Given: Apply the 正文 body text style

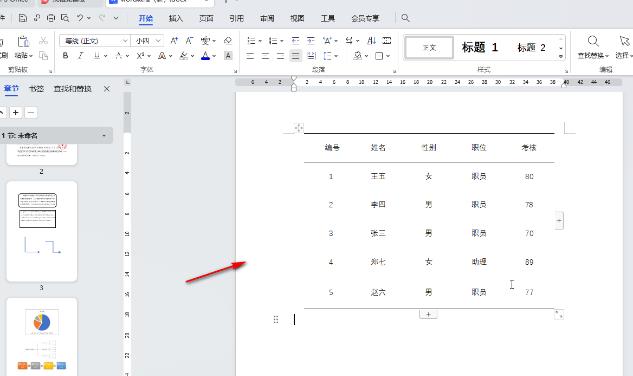Looking at the screenshot, I should pyautogui.click(x=429, y=48).
